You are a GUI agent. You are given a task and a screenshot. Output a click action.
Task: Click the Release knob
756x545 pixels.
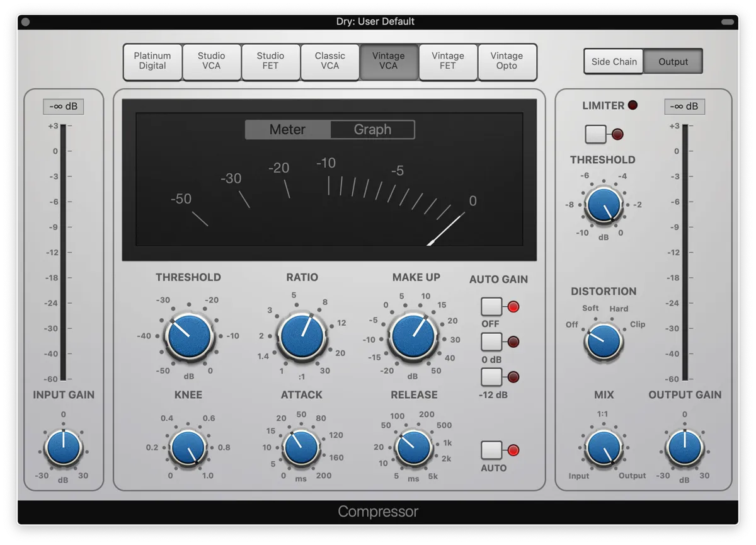pyautogui.click(x=413, y=448)
